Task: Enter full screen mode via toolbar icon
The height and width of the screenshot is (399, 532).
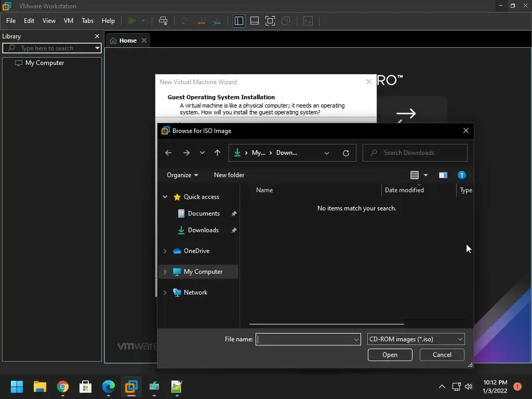Action: (x=270, y=21)
